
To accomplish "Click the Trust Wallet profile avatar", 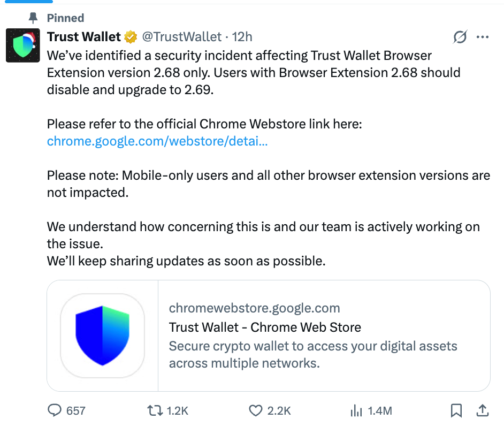I will tap(22, 45).
